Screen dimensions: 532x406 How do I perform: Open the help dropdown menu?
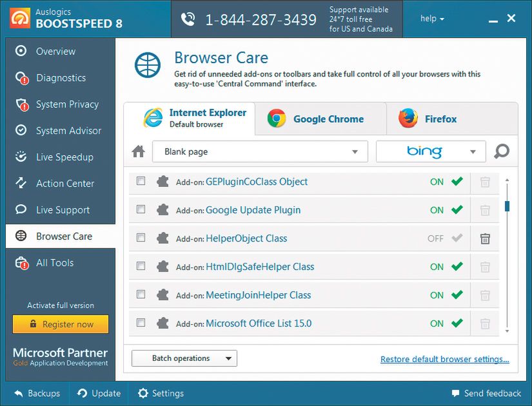(x=432, y=19)
